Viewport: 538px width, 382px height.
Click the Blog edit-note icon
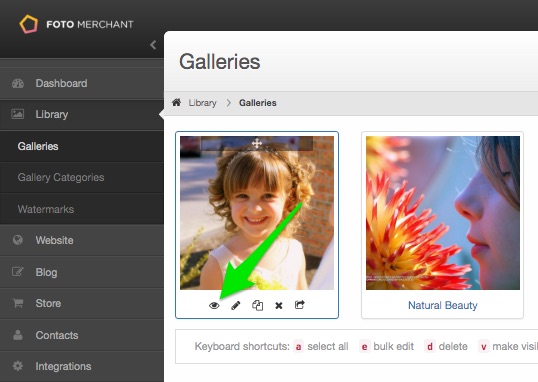point(18,271)
